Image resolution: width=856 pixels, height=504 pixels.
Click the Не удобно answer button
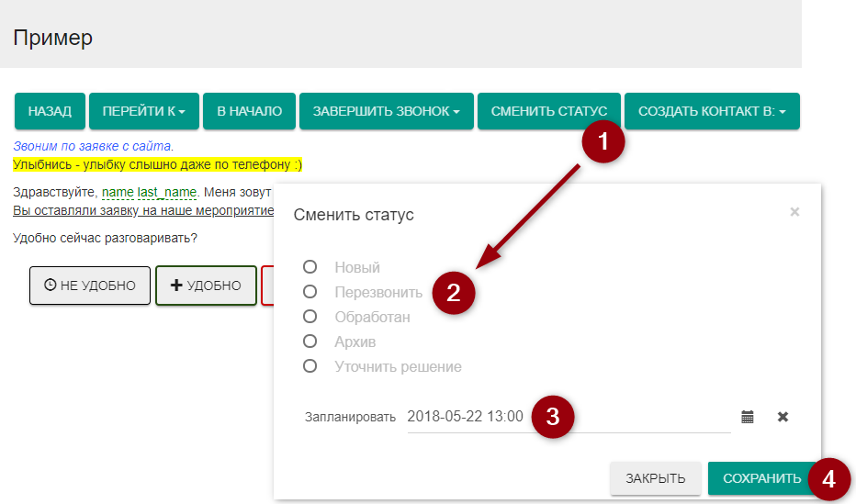point(89,286)
